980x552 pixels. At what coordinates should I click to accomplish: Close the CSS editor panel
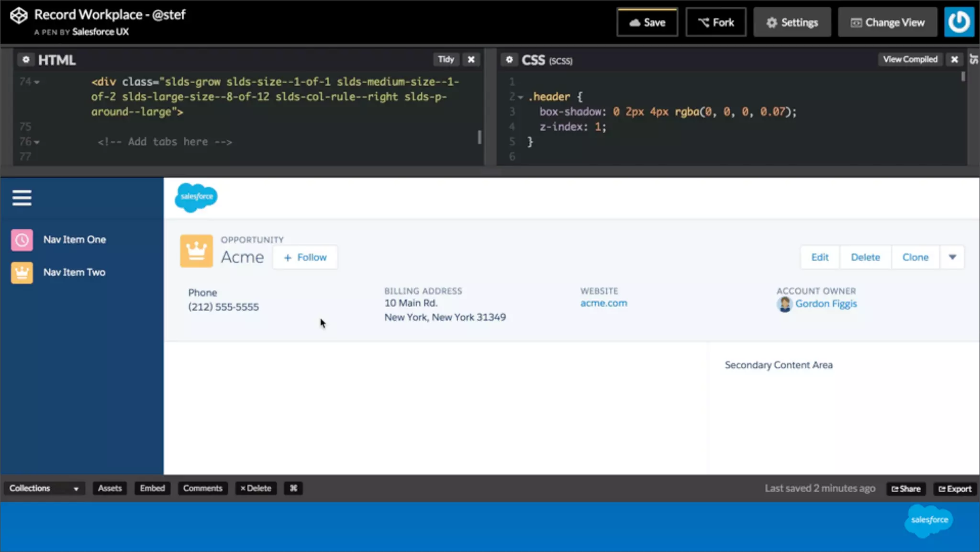click(954, 59)
